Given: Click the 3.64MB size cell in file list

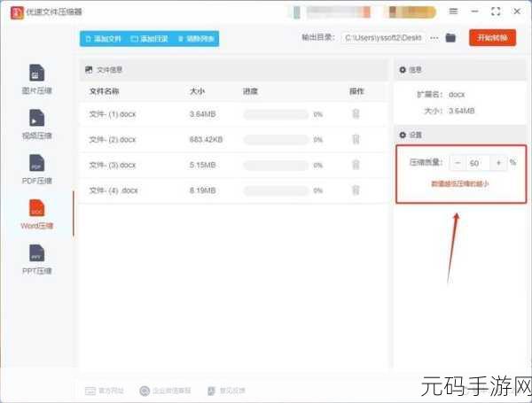Looking at the screenshot, I should [x=202, y=114].
